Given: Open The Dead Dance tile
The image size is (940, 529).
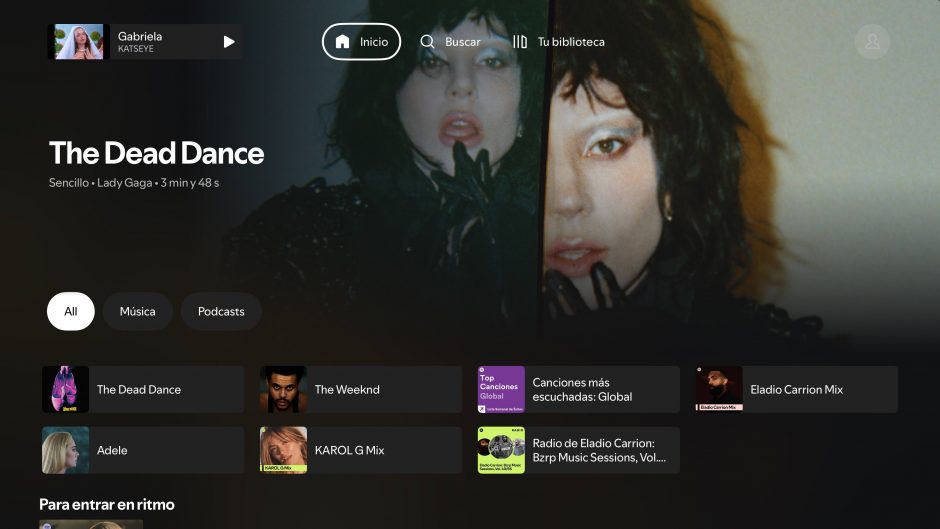Looking at the screenshot, I should click(x=143, y=390).
